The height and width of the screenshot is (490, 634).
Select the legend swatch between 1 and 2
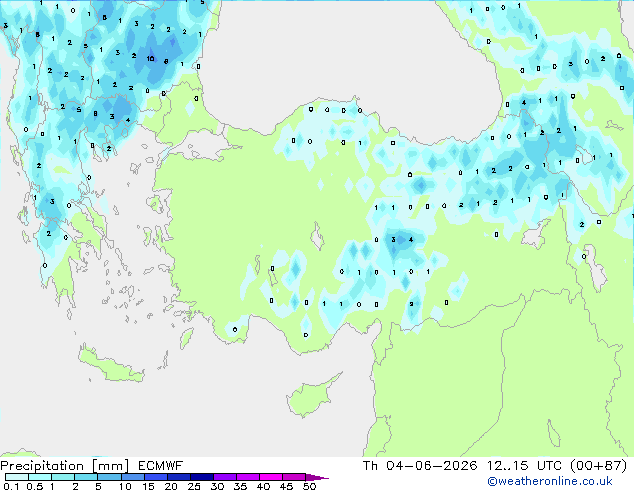coord(63,477)
